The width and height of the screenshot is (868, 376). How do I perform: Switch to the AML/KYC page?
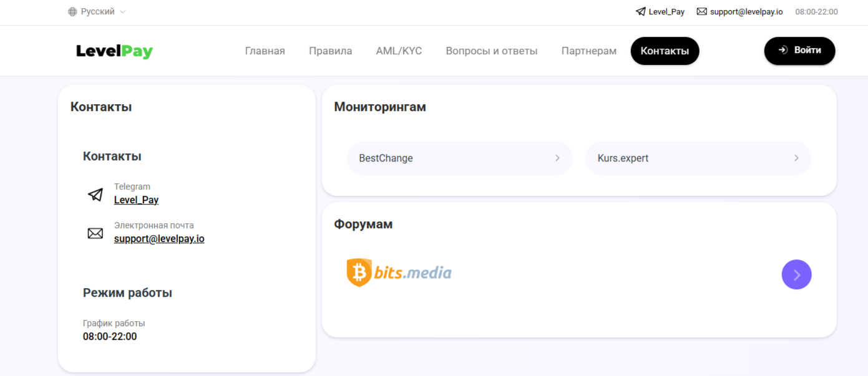tap(399, 51)
